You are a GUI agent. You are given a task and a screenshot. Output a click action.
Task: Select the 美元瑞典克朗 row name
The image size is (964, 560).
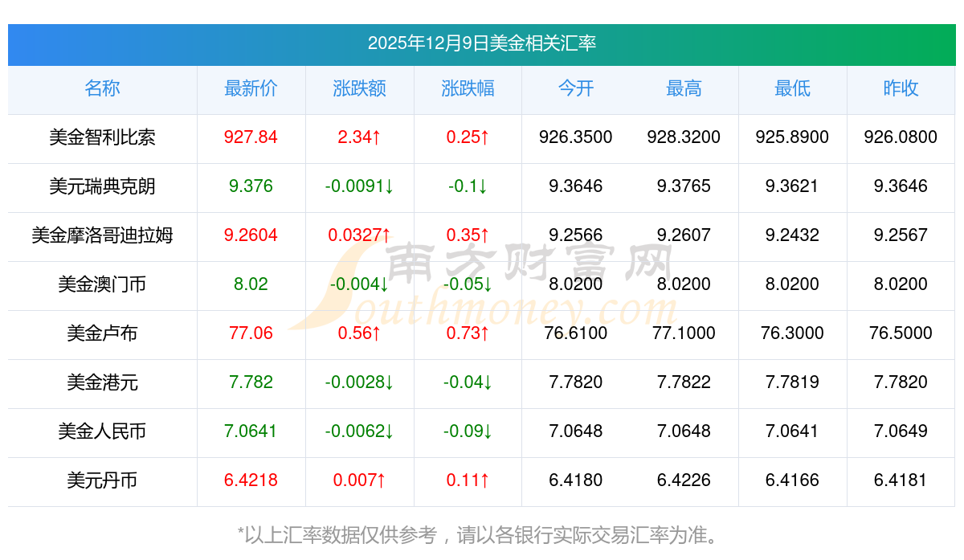[102, 186]
